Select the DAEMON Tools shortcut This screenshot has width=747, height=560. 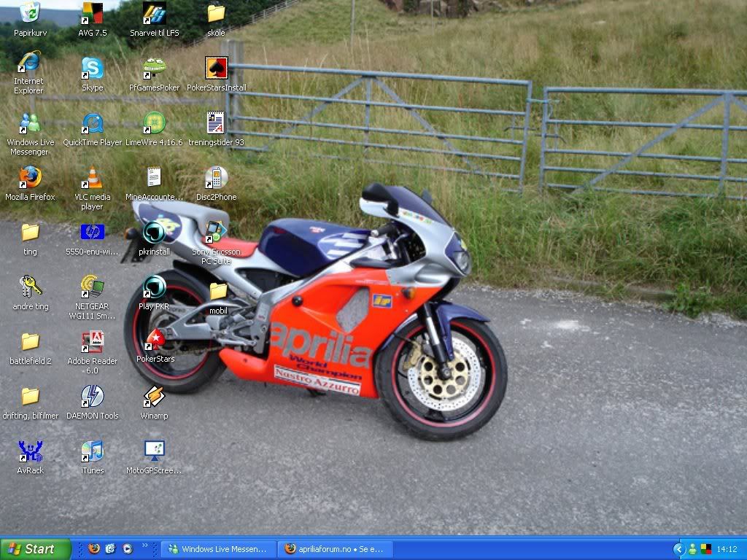(x=92, y=396)
